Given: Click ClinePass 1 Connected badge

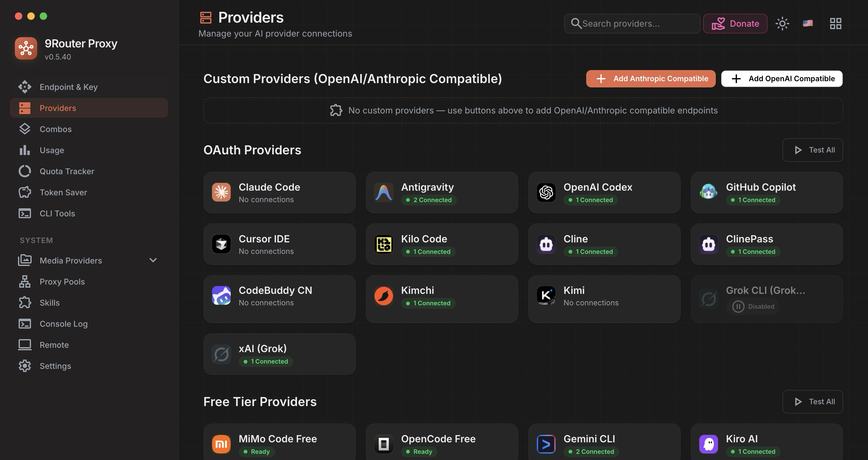Looking at the screenshot, I should pyautogui.click(x=753, y=252).
